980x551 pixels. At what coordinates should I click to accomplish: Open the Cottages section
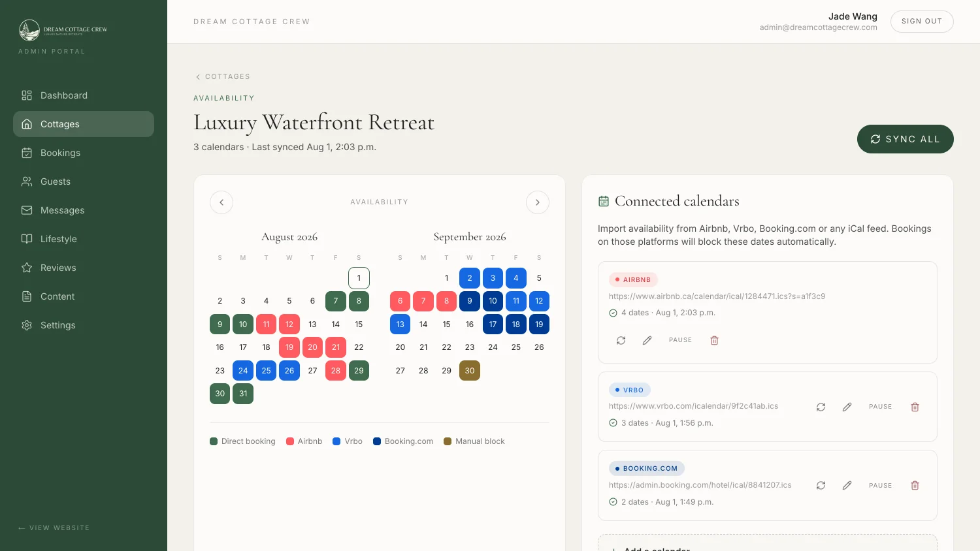click(84, 124)
